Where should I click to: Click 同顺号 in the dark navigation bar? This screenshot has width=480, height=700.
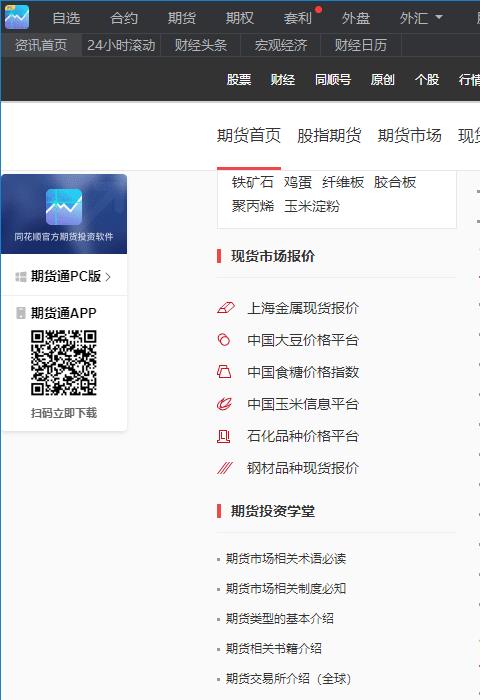[x=333, y=79]
